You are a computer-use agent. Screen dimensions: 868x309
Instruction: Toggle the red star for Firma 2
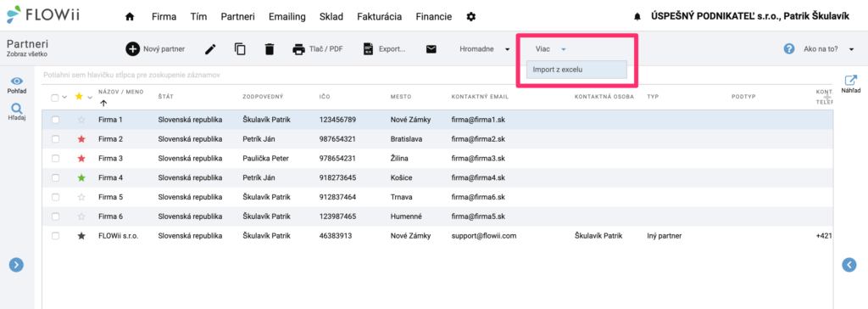tap(82, 138)
